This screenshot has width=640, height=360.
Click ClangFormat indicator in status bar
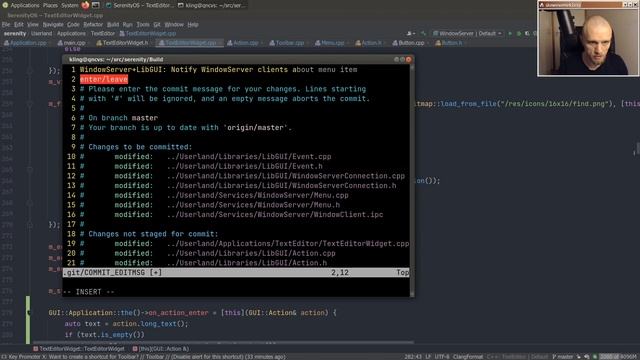pos(468,357)
